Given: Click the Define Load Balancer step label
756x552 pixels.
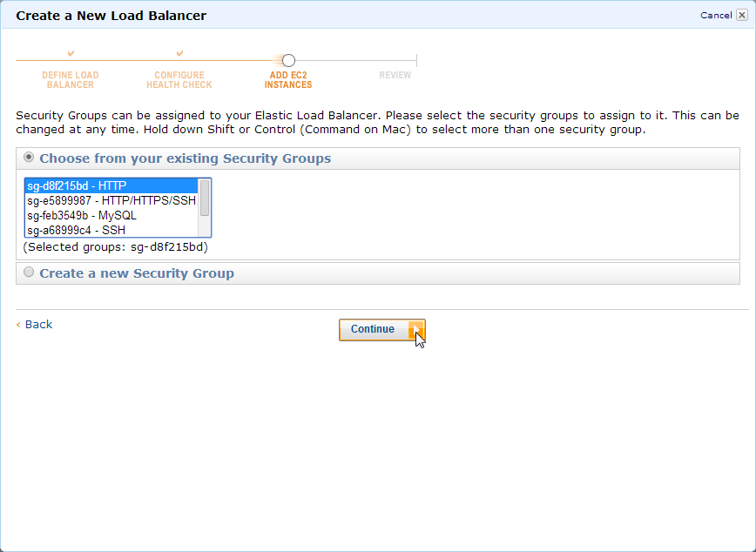Looking at the screenshot, I should (70, 80).
